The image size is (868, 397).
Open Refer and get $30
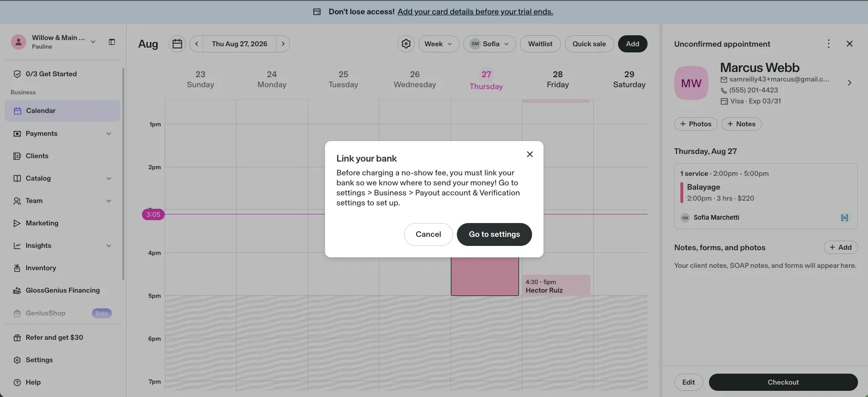63,338
